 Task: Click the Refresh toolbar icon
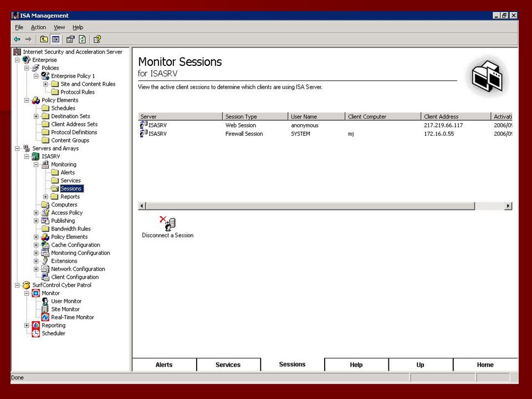(82, 39)
